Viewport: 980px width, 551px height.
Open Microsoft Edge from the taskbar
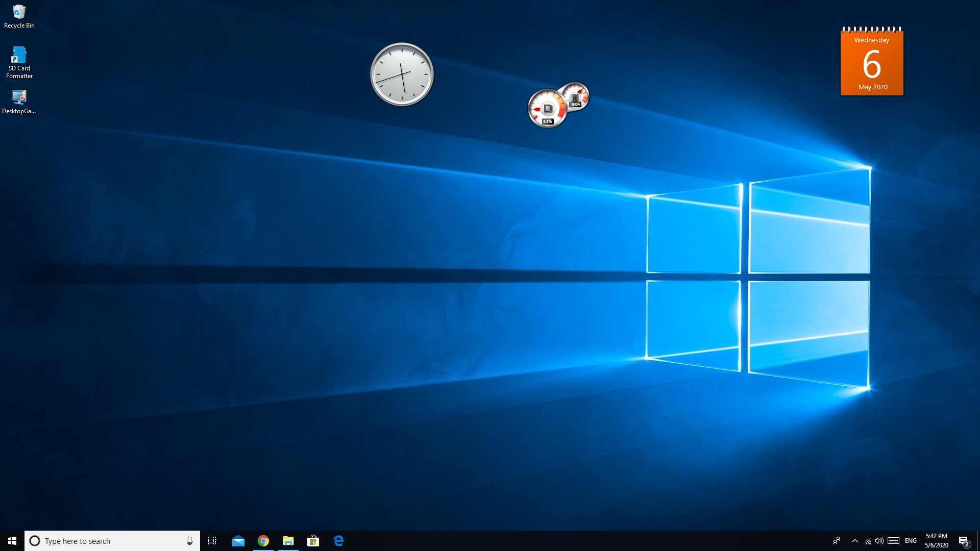click(x=338, y=541)
